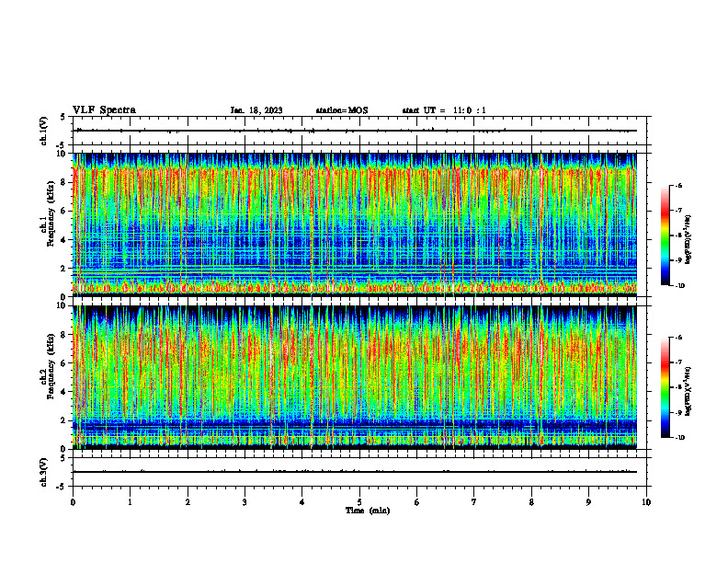The height and width of the screenshot is (563, 728).
Task: Click the ch.1 frequency tick "4"
Action: pos(64,240)
